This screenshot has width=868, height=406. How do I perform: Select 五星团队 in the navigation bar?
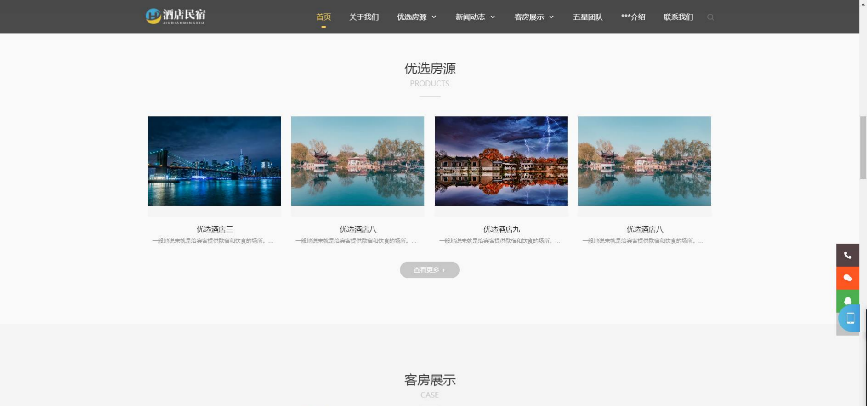coord(587,17)
